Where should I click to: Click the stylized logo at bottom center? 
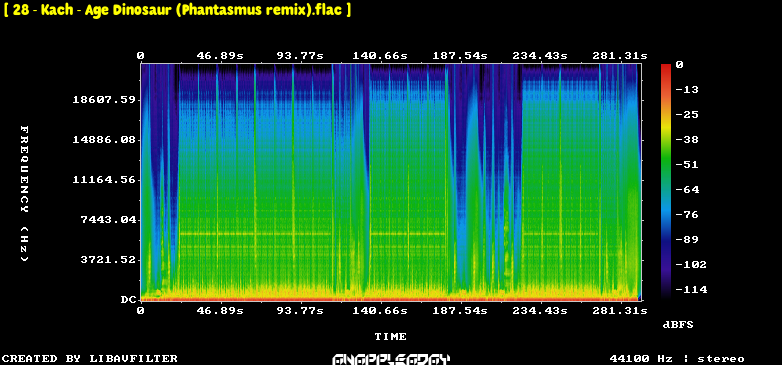(x=391, y=360)
